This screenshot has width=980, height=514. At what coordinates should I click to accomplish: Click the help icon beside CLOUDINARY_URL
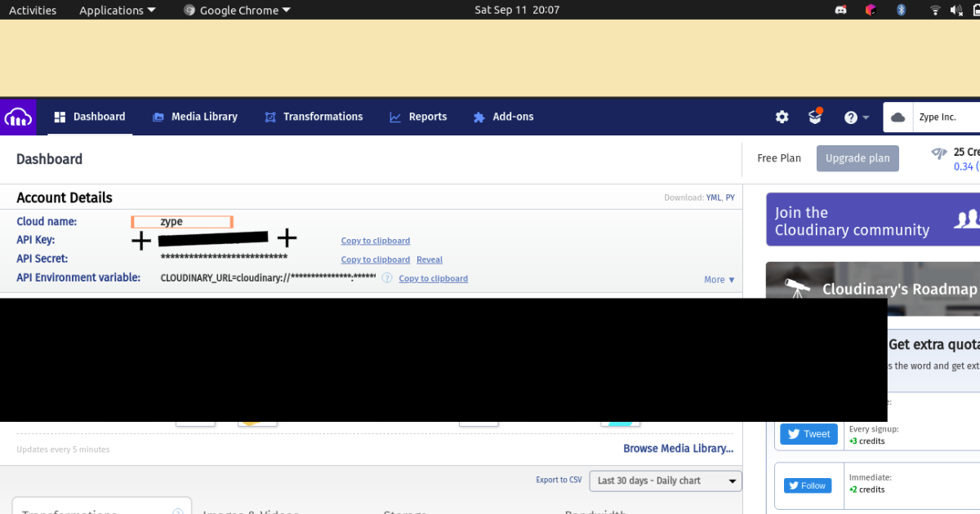(387, 278)
